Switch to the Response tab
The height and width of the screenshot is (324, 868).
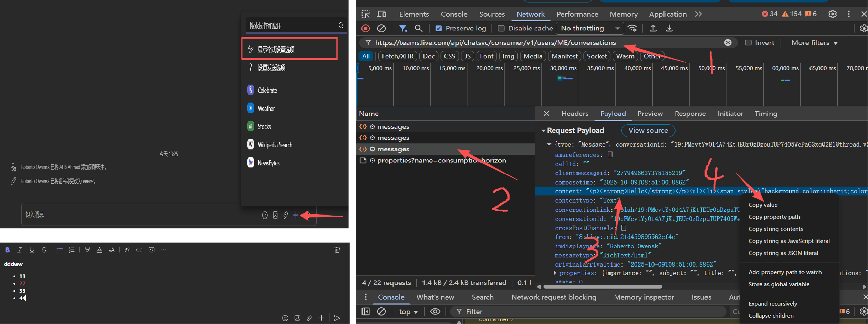[690, 114]
